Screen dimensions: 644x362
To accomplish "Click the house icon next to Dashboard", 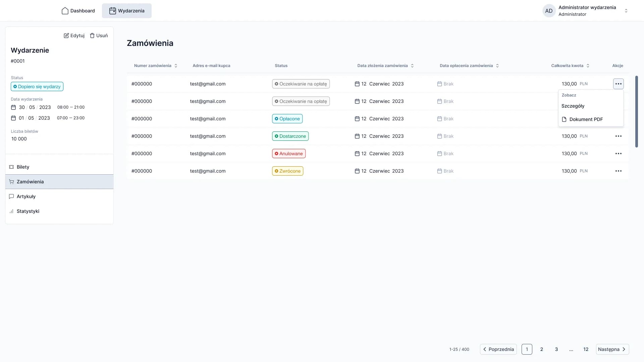I will pos(65,11).
